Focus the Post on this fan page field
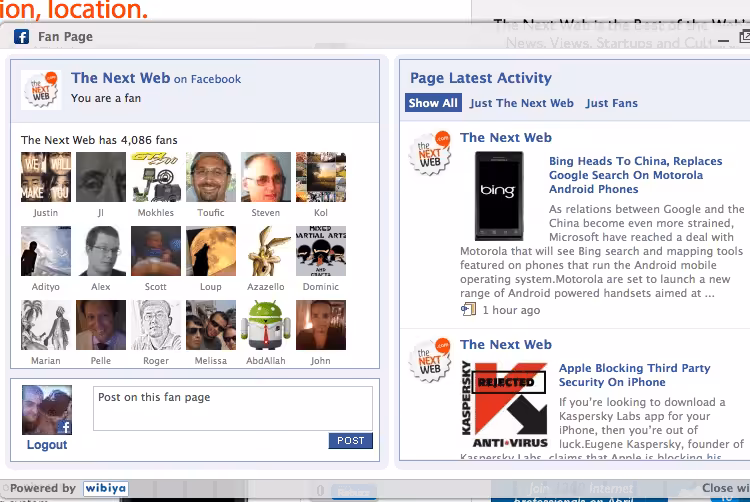 click(x=233, y=409)
